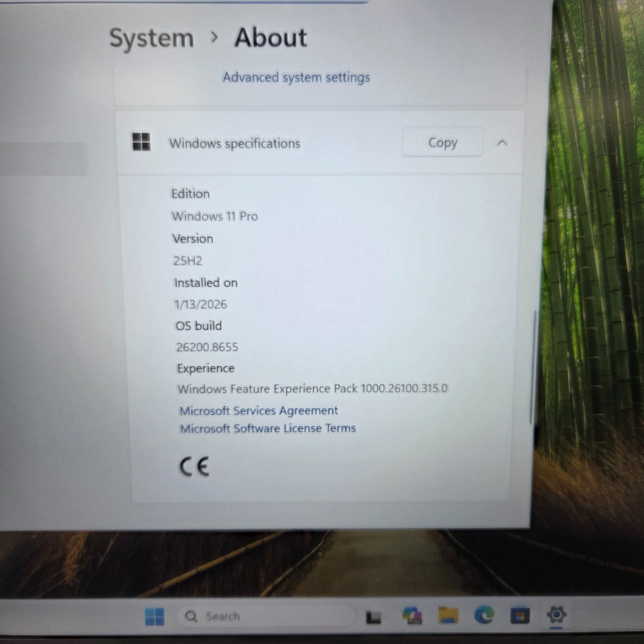Select the About breadcrumb title
Image resolution: width=644 pixels, height=644 pixels.
coord(271,38)
